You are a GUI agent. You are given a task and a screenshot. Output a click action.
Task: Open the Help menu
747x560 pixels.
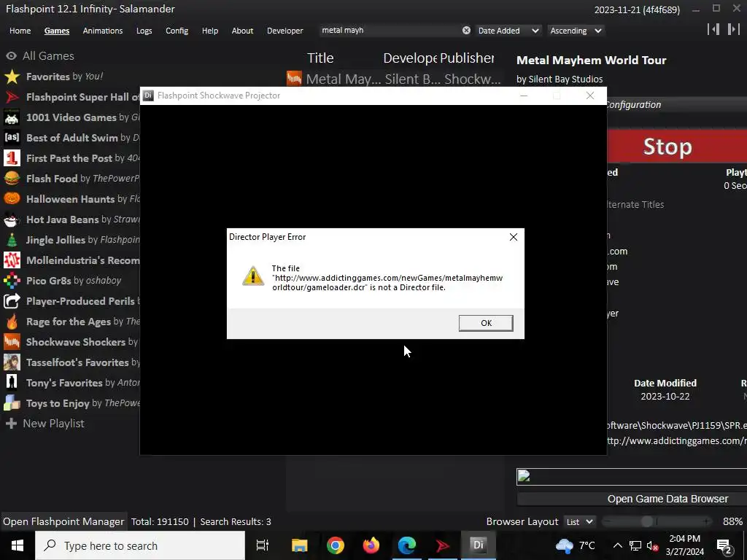pos(210,31)
